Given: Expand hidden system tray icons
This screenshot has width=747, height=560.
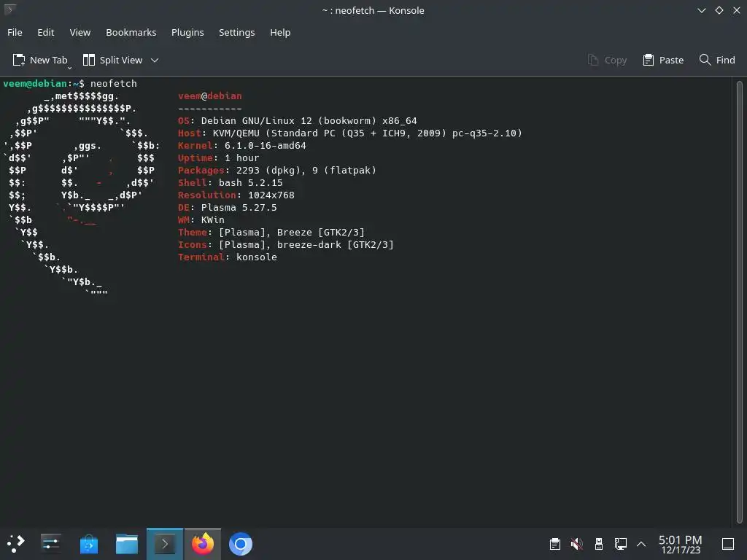Looking at the screenshot, I should [x=641, y=544].
